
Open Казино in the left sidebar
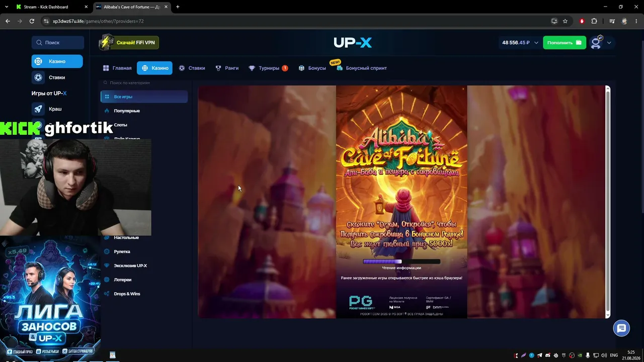pyautogui.click(x=57, y=61)
